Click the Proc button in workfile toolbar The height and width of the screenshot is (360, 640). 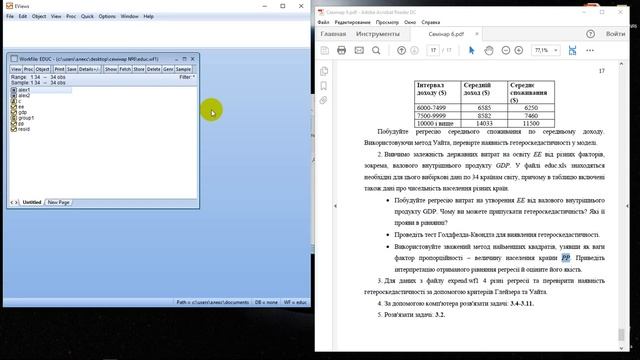(x=28, y=69)
